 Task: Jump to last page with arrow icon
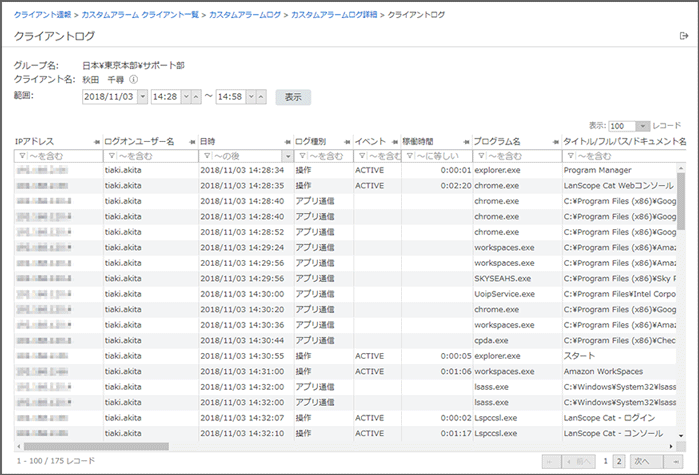(x=675, y=461)
